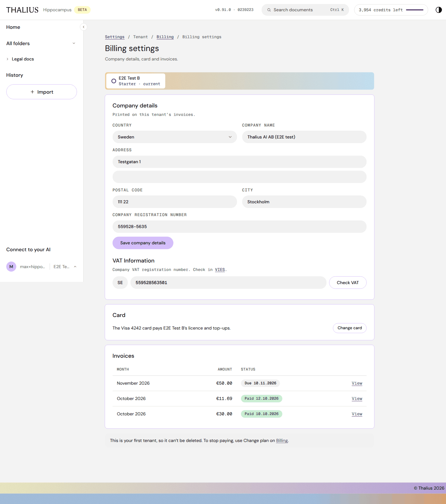Open the VIES link

(220, 270)
